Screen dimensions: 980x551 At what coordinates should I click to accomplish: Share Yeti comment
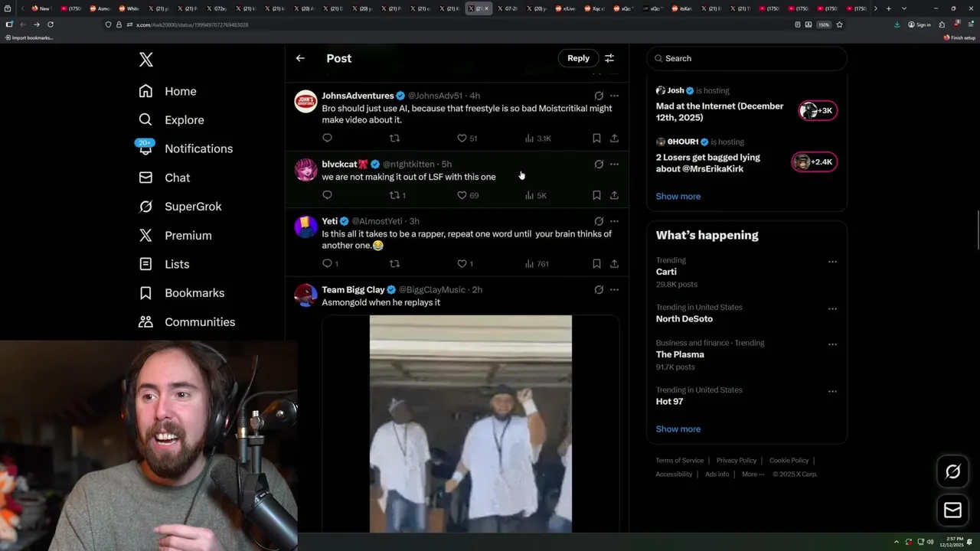614,264
